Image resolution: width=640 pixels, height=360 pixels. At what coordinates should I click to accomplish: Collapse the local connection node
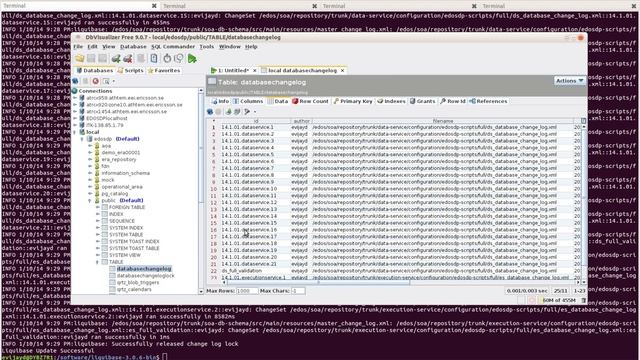tap(75, 132)
